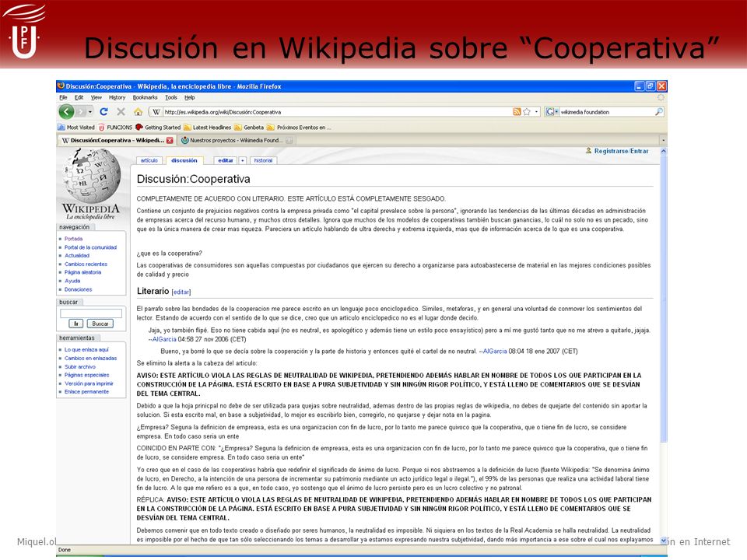
Task: Bookmark page with the star icon
Action: [x=527, y=112]
